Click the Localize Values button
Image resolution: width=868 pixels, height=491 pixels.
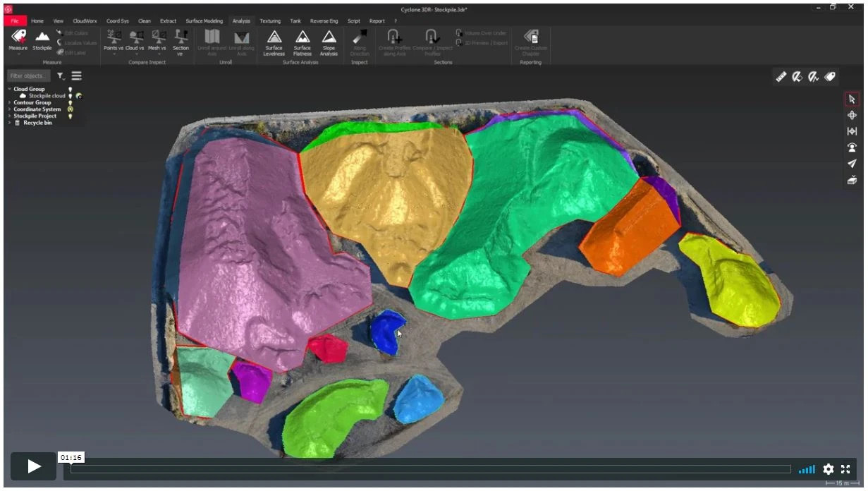tap(77, 43)
